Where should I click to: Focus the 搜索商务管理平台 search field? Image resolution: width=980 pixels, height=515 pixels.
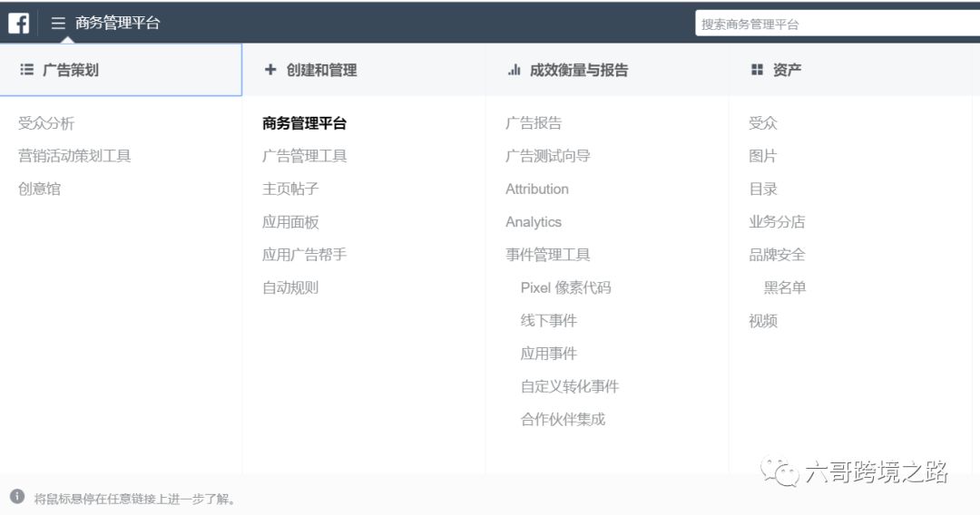pyautogui.click(x=838, y=24)
